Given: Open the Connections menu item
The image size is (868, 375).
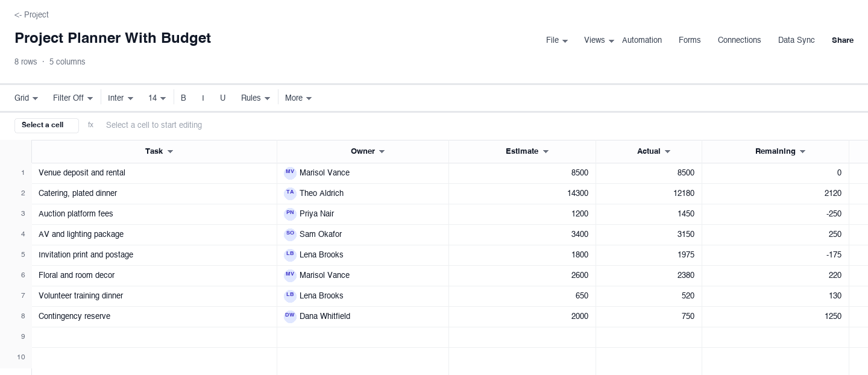Looking at the screenshot, I should (x=739, y=40).
